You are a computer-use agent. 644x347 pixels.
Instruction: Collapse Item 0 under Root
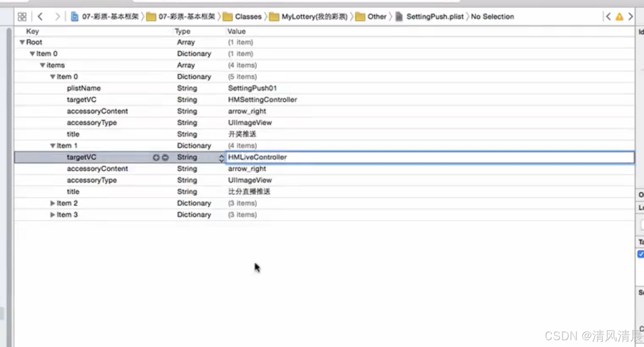[32, 54]
